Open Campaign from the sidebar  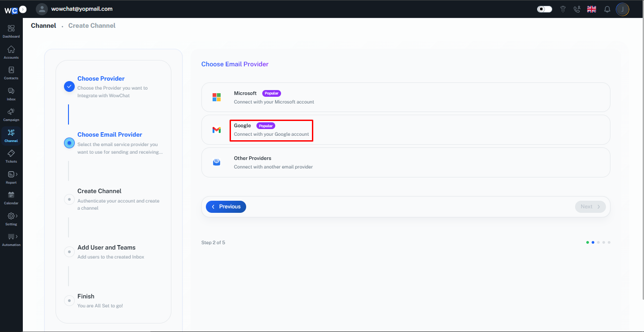(11, 115)
